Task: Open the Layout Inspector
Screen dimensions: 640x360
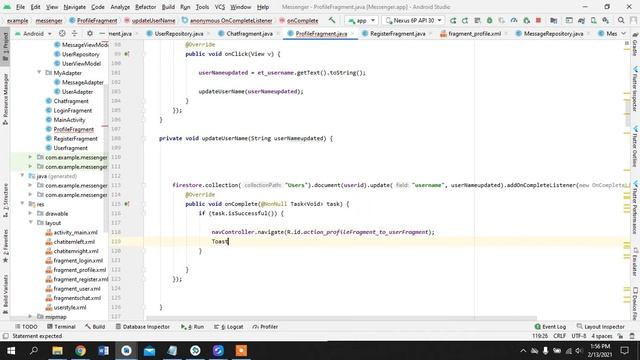Action: point(600,327)
